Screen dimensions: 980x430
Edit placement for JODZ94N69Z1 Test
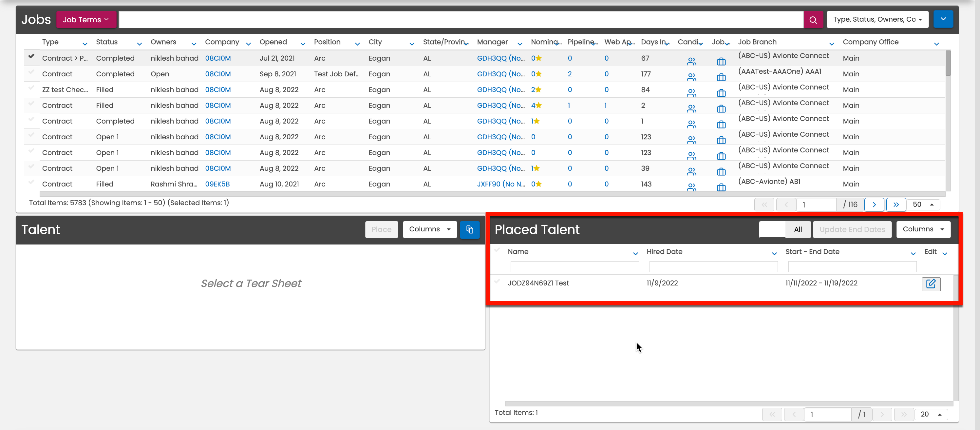pyautogui.click(x=931, y=283)
